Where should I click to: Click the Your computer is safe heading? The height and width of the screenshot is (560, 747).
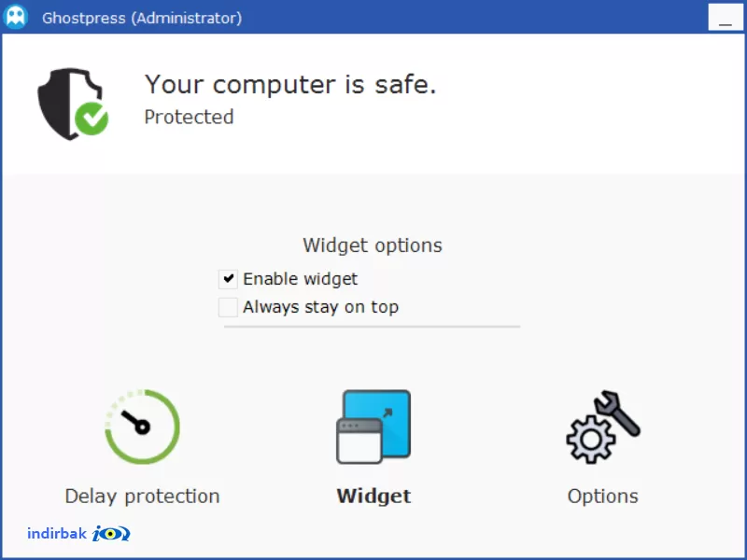point(290,84)
